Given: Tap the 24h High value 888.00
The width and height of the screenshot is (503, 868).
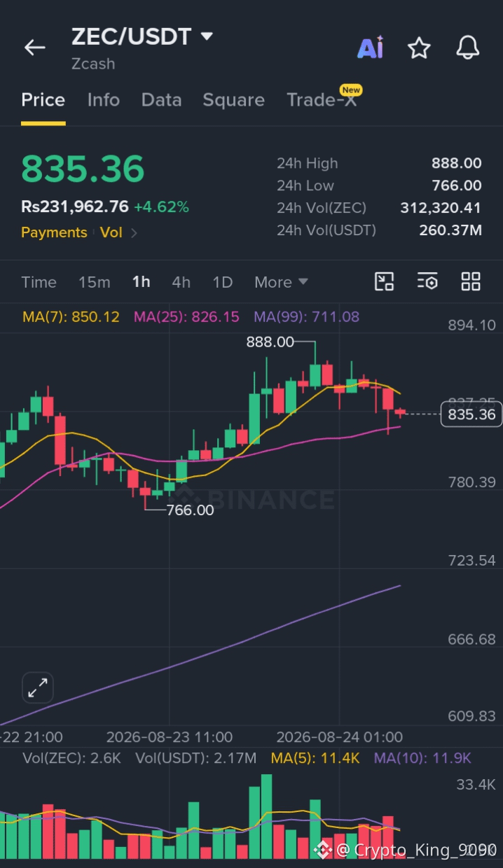Looking at the screenshot, I should click(x=456, y=163).
